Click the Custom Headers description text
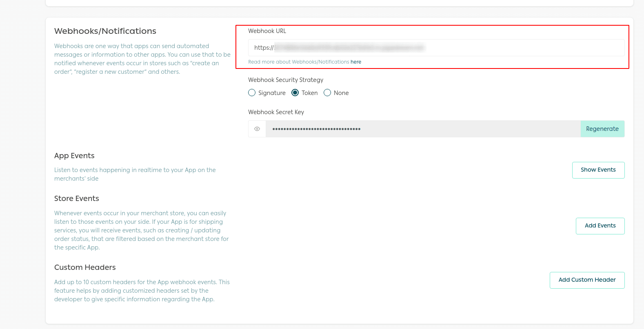644x329 pixels. pos(142,291)
